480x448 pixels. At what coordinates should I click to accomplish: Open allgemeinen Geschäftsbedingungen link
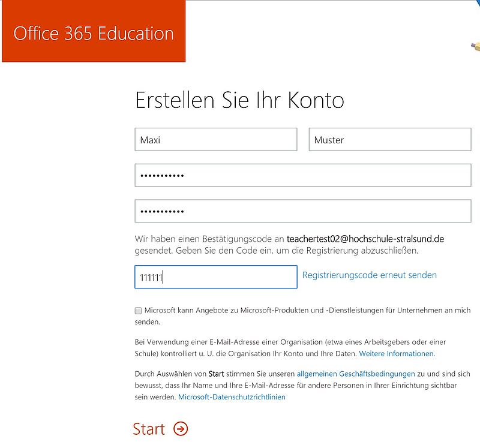pos(355,373)
